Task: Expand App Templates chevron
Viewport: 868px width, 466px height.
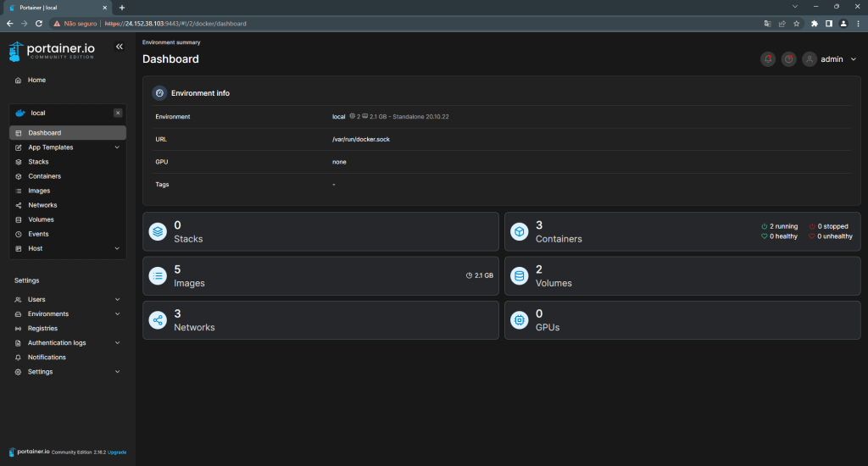Action: tap(117, 147)
